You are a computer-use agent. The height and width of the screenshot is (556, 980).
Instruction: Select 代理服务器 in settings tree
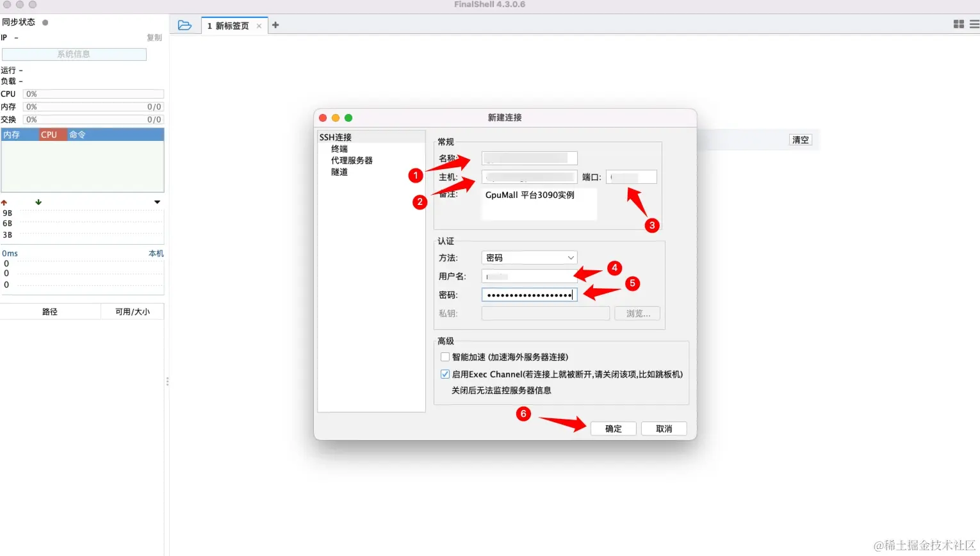[352, 160]
